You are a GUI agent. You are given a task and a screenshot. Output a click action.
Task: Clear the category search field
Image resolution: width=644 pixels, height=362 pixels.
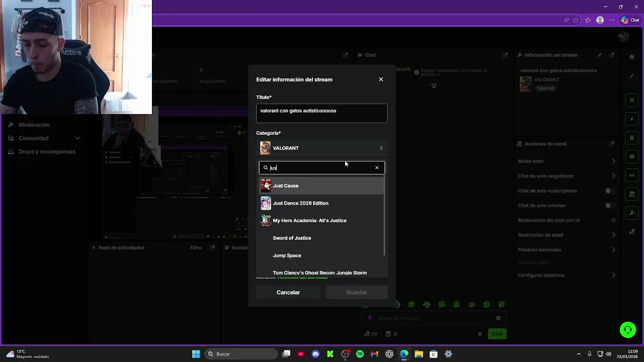click(x=377, y=167)
